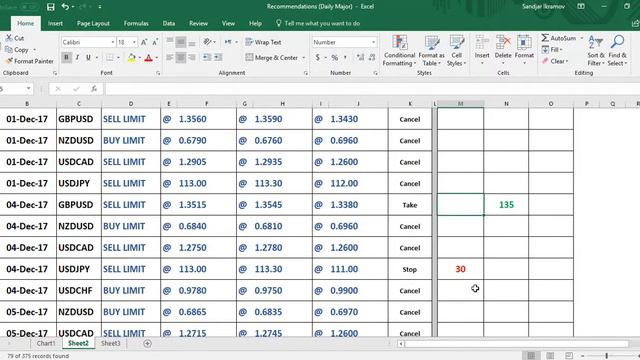
Task: Align text to the right
Action: [x=191, y=58]
